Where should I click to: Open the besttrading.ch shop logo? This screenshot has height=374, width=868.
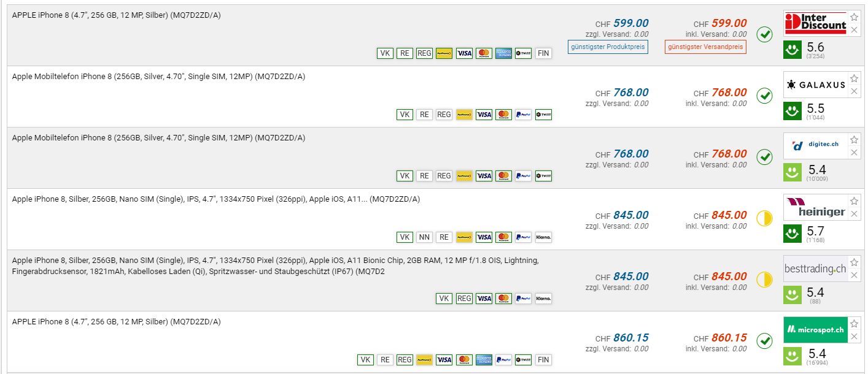[815, 269]
